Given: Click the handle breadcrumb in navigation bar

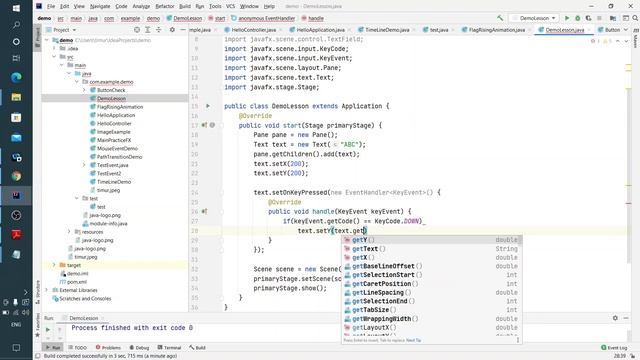Looking at the screenshot, I should pyautogui.click(x=313, y=18).
